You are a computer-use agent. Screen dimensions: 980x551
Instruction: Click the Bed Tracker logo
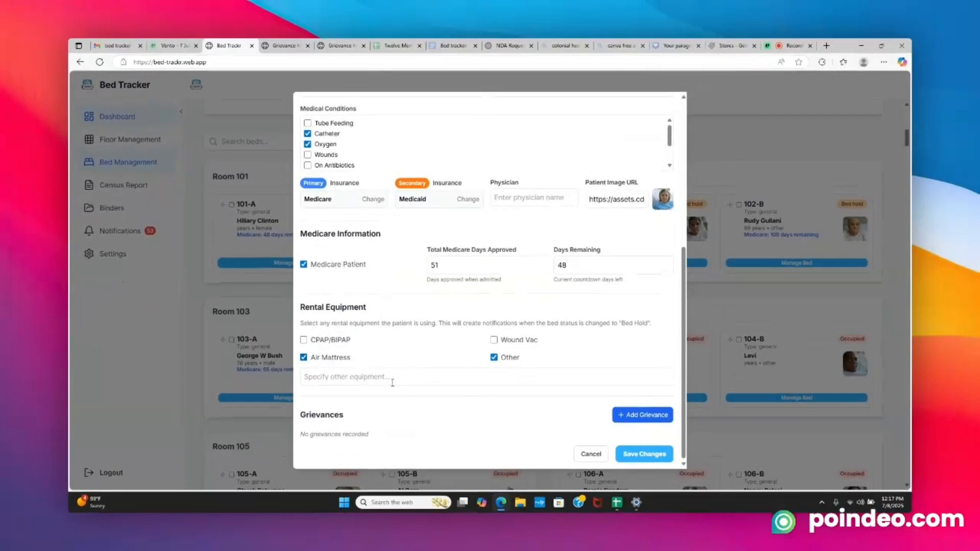coord(87,84)
